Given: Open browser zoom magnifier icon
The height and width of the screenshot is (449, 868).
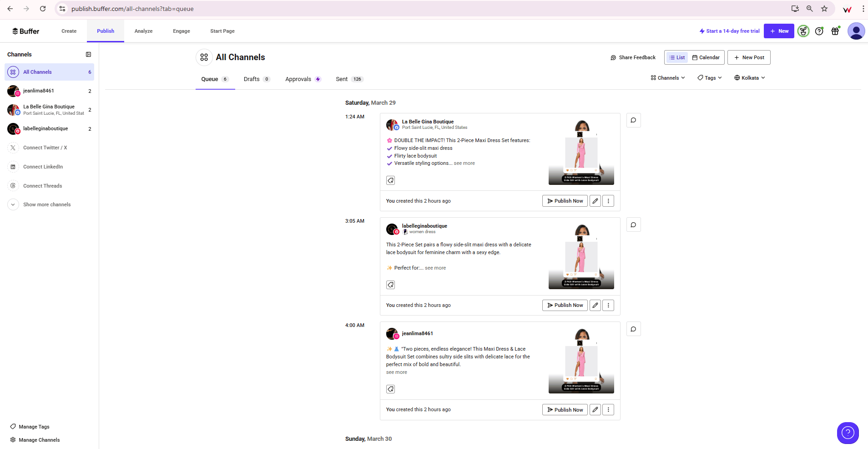Looking at the screenshot, I should click(x=809, y=9).
